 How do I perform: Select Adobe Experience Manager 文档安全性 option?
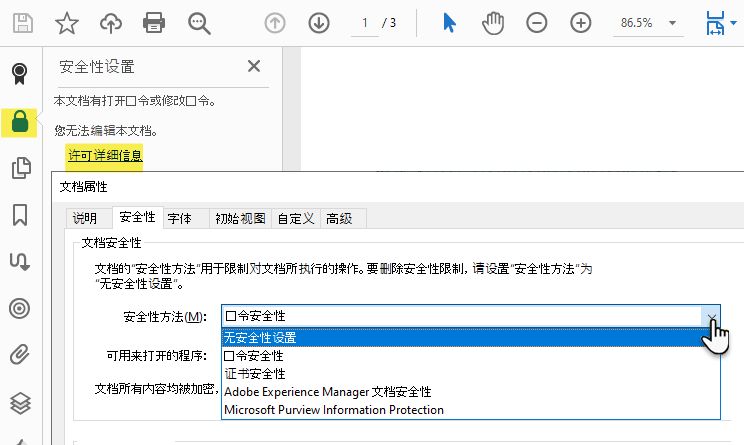tap(471, 392)
